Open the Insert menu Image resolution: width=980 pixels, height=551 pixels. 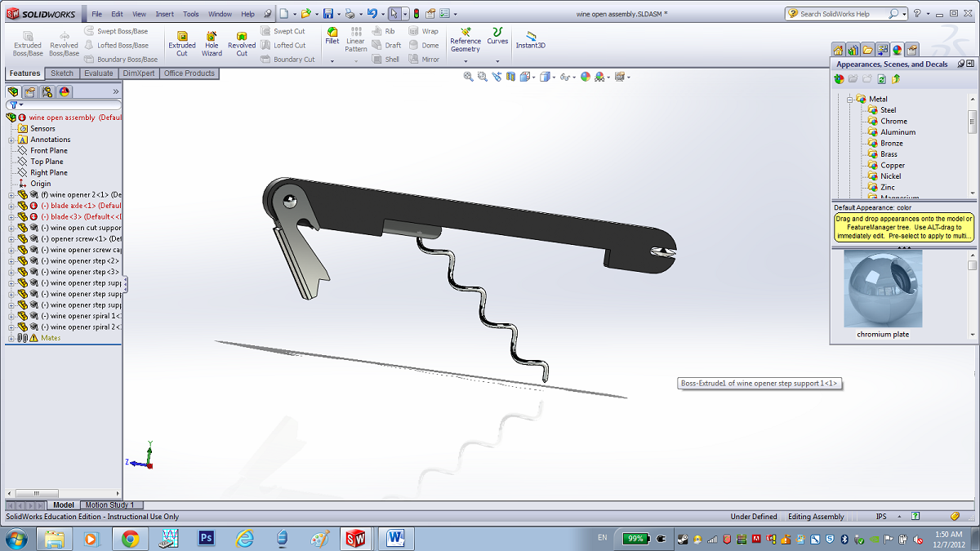163,13
